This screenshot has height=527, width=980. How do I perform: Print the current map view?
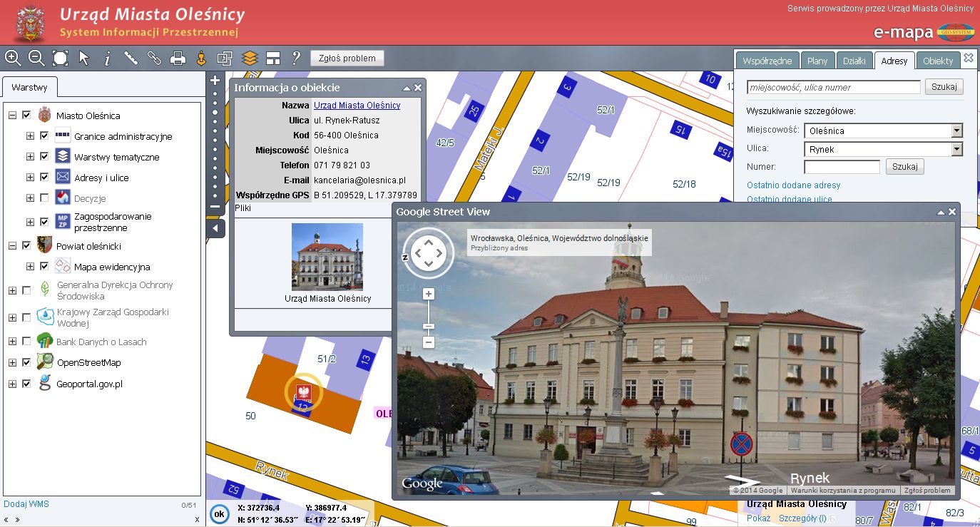click(x=178, y=58)
